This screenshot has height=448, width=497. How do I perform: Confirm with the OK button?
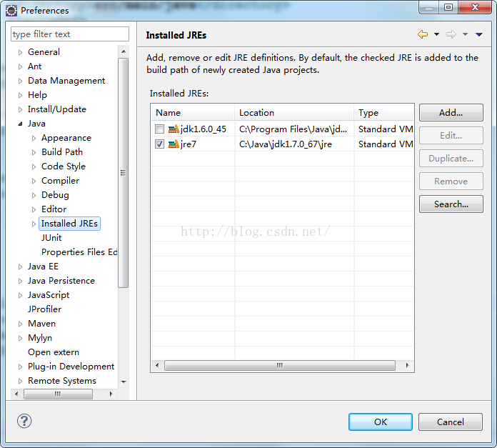pos(381,422)
